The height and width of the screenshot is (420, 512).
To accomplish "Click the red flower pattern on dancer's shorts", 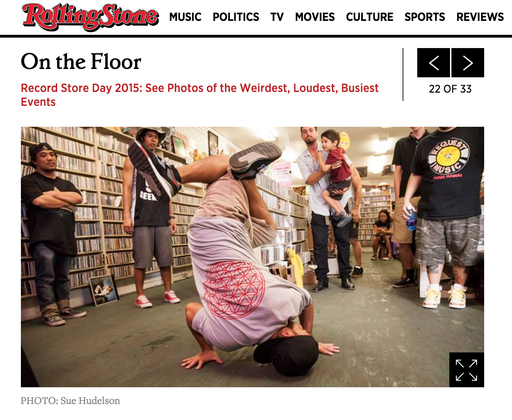I will [x=234, y=289].
